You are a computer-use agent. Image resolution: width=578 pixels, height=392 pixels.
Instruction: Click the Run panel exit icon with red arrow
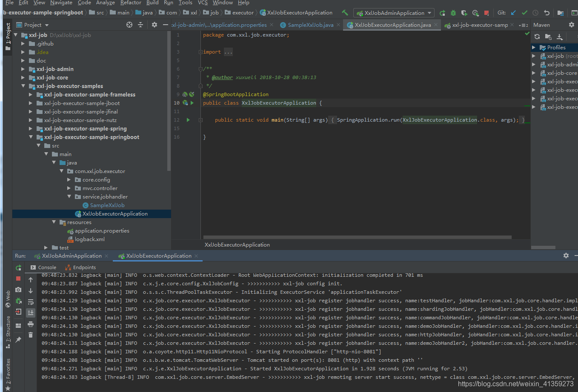coord(18,312)
